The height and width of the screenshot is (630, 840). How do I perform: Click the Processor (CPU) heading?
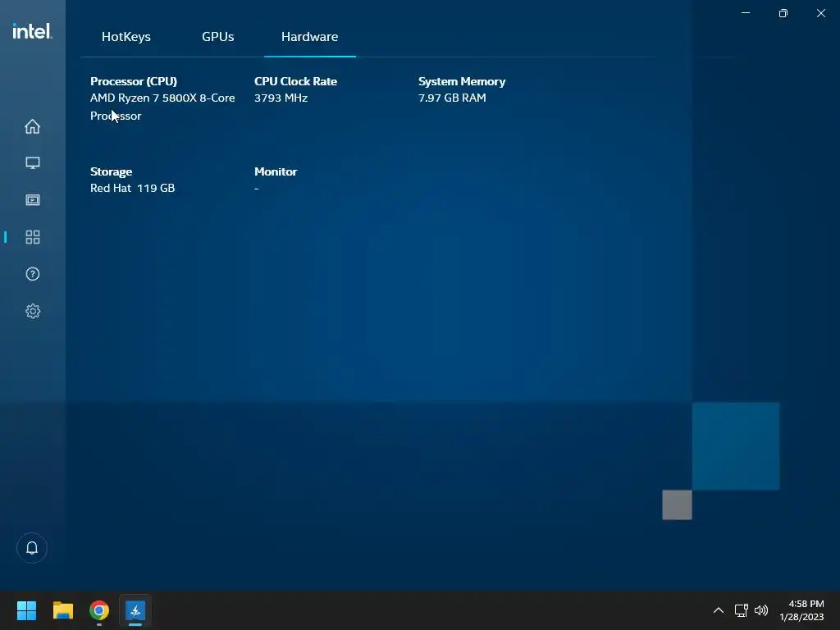pos(134,81)
